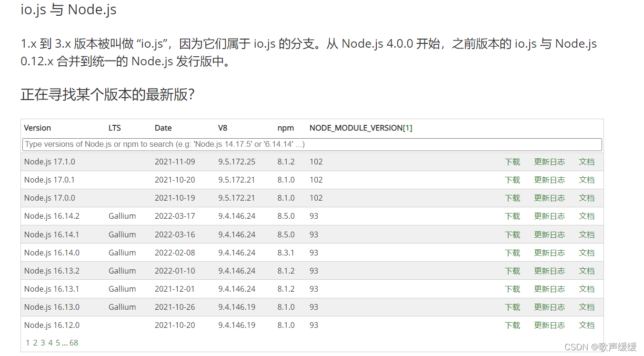Open changelog for Node.js 16.13.0
The height and width of the screenshot is (356, 644).
tap(549, 307)
